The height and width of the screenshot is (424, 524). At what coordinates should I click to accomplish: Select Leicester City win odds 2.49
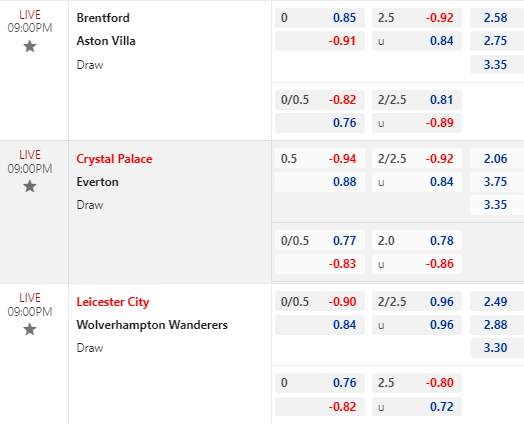(497, 302)
